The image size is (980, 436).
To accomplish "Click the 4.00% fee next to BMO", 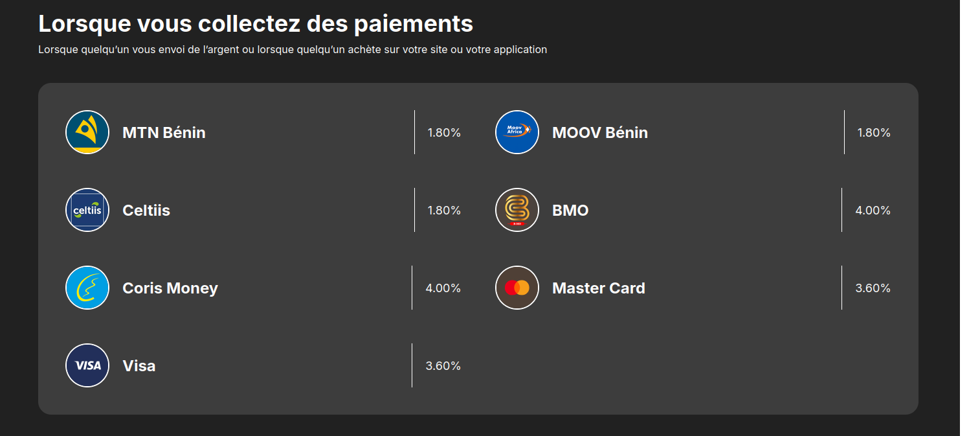I will pyautogui.click(x=873, y=211).
